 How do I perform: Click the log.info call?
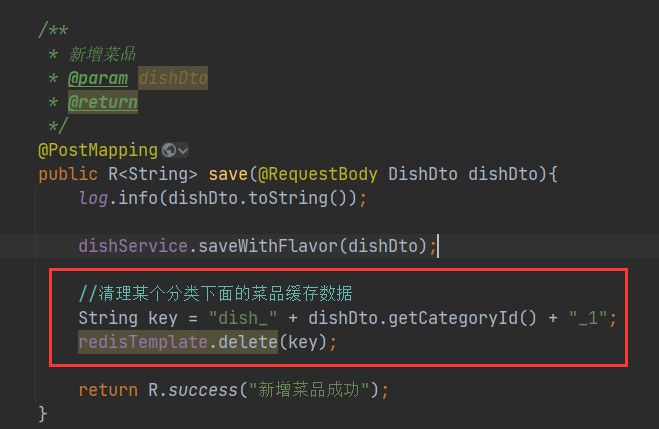pyautogui.click(x=118, y=198)
